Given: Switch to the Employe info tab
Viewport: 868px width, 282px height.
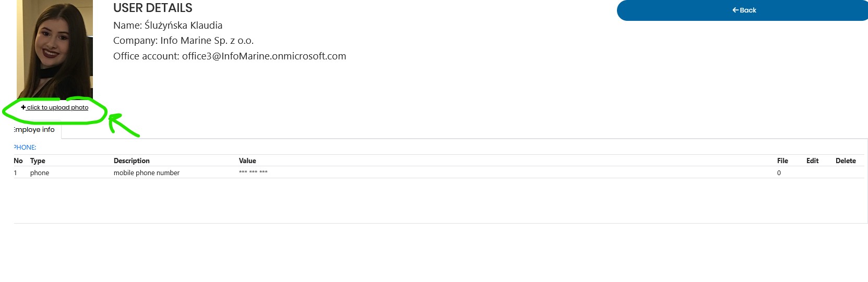Looking at the screenshot, I should tap(34, 130).
